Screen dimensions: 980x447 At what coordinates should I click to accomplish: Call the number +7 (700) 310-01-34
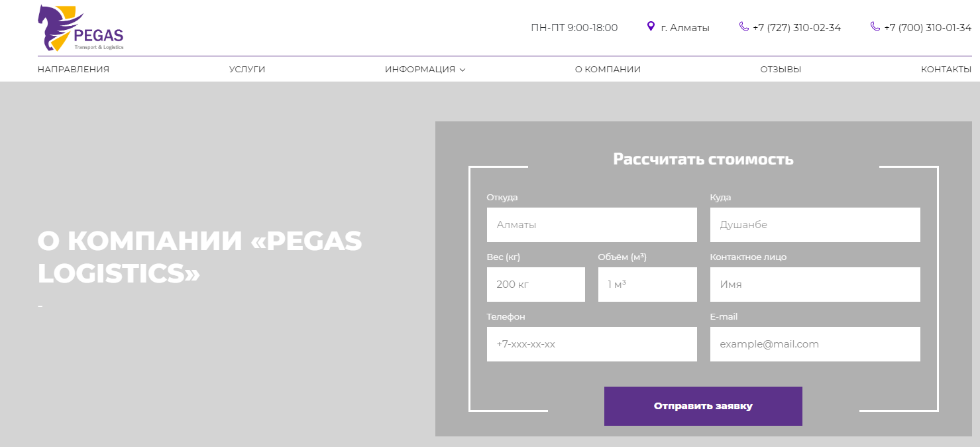pos(928,27)
